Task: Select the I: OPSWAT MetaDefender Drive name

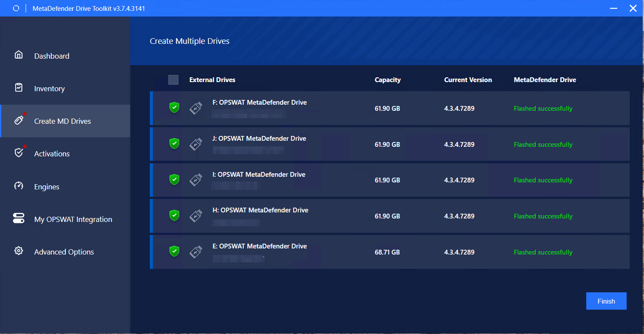Action: click(x=259, y=175)
